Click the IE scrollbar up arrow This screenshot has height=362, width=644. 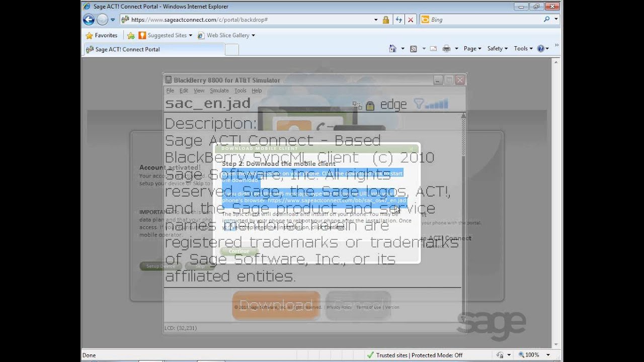(556, 61)
